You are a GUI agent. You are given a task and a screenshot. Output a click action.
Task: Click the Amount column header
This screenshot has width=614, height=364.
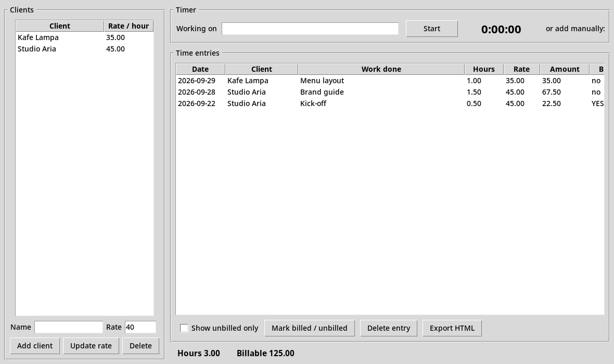(x=565, y=69)
